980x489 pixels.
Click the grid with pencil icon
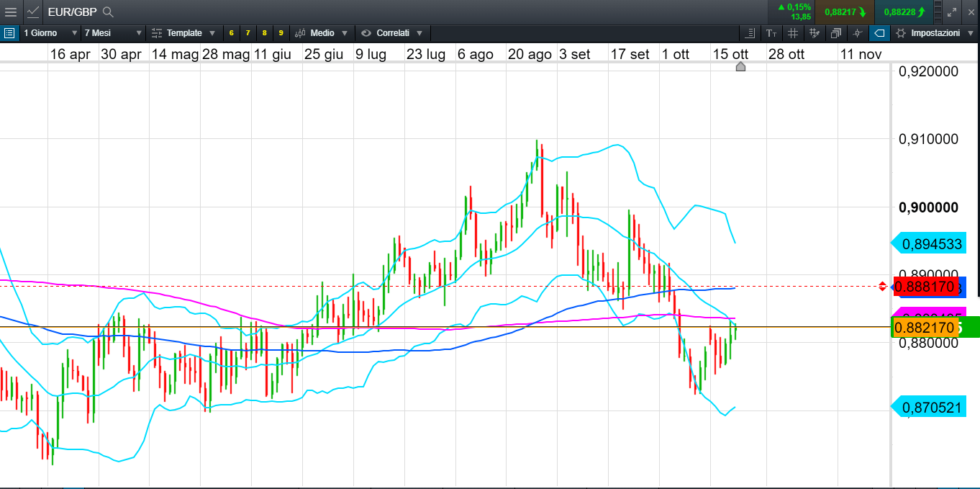tap(814, 33)
